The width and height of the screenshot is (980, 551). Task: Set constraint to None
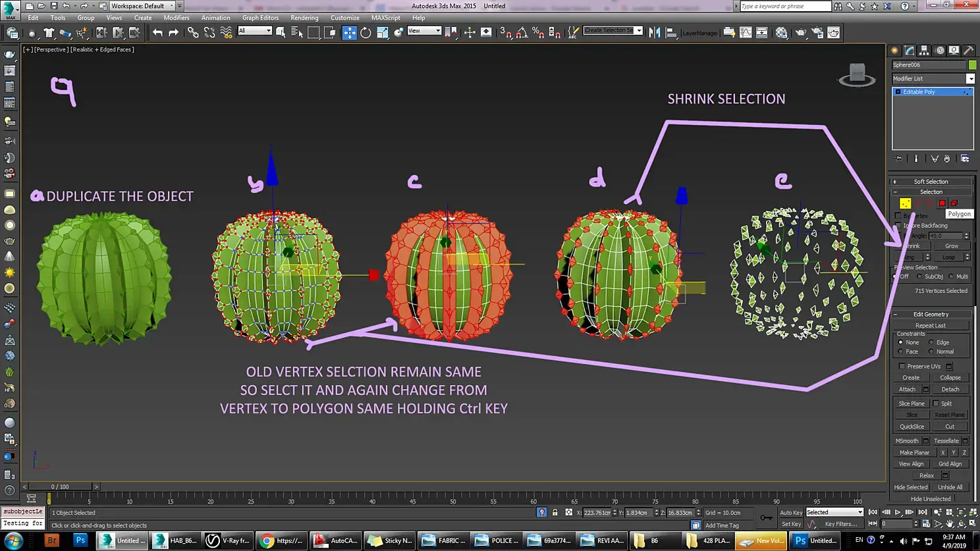[900, 342]
